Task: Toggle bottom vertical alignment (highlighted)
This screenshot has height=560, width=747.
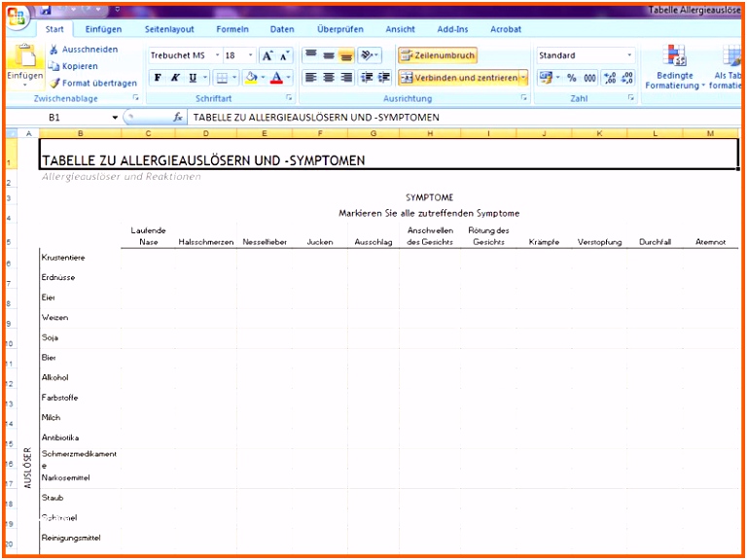Action: [346, 55]
